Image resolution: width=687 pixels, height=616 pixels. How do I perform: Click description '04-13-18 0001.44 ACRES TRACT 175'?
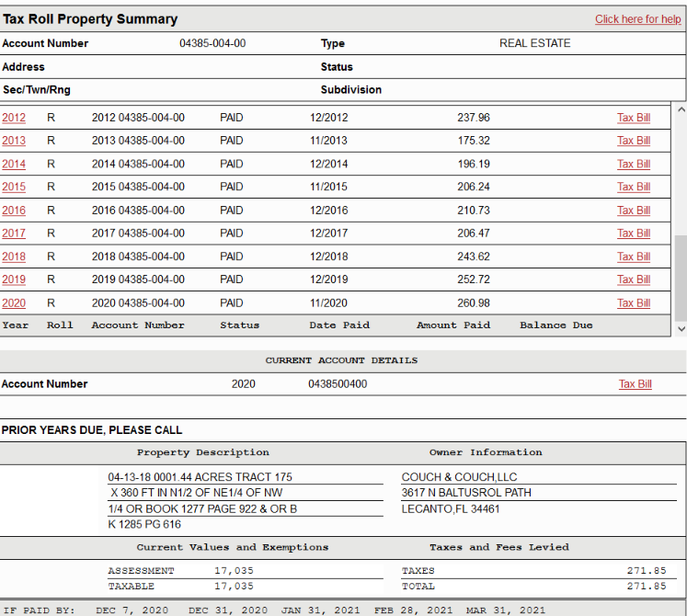[x=200, y=477]
